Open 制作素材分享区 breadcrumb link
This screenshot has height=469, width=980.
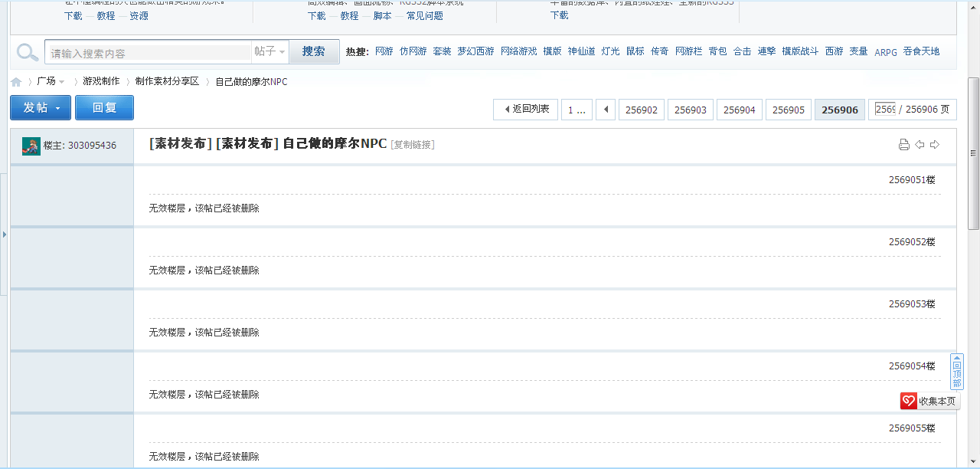tap(168, 81)
